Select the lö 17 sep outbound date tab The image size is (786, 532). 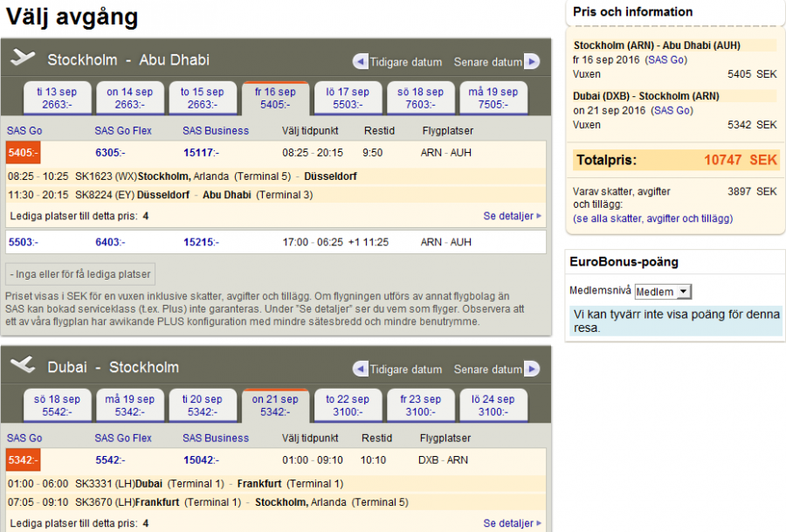pyautogui.click(x=348, y=98)
